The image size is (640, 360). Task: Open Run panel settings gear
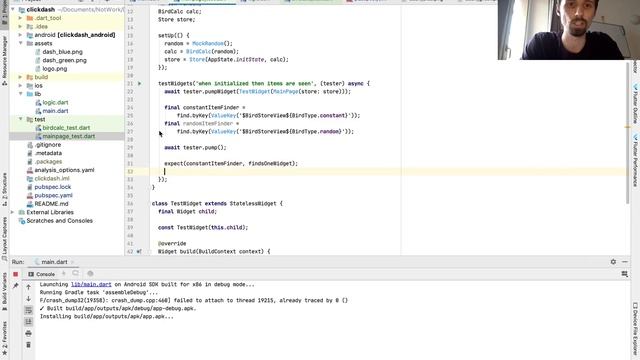[x=613, y=262]
